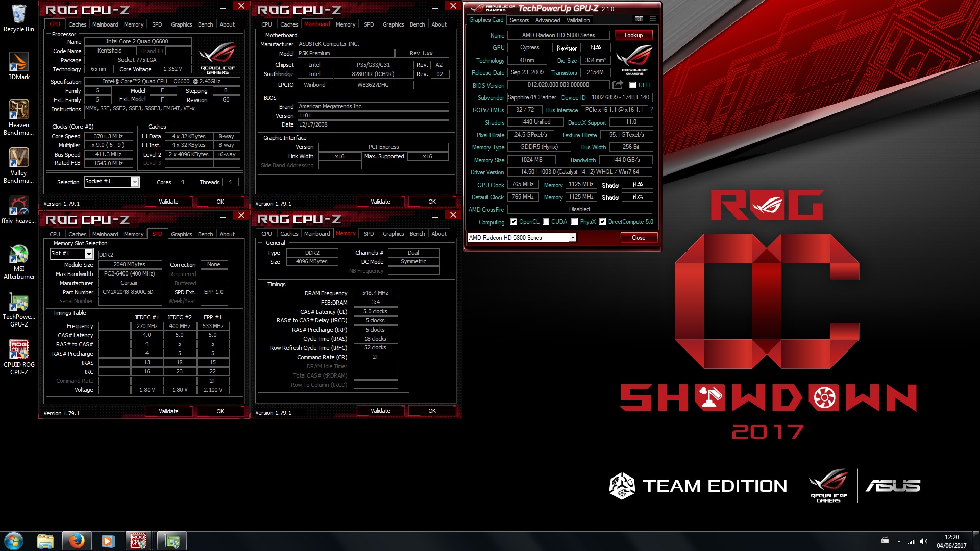Switch to ROG CPU-Z taskbar item
The width and height of the screenshot is (980, 551).
pos(139,541)
